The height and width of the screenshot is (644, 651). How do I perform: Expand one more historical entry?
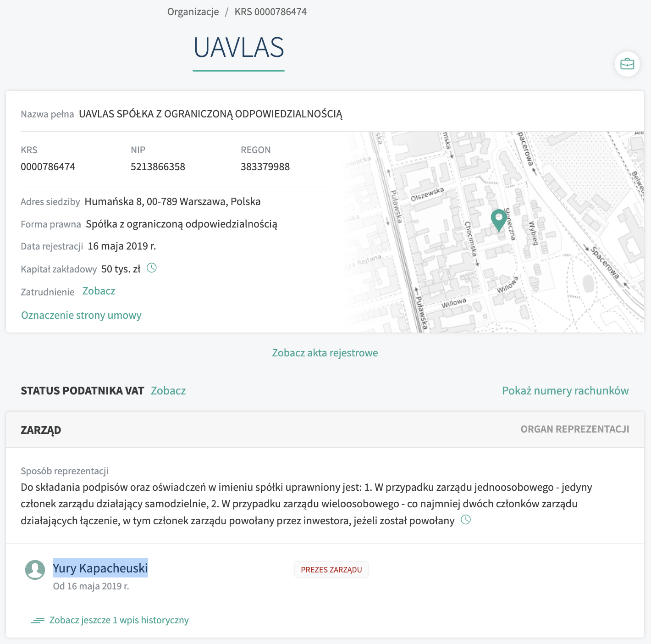point(119,620)
